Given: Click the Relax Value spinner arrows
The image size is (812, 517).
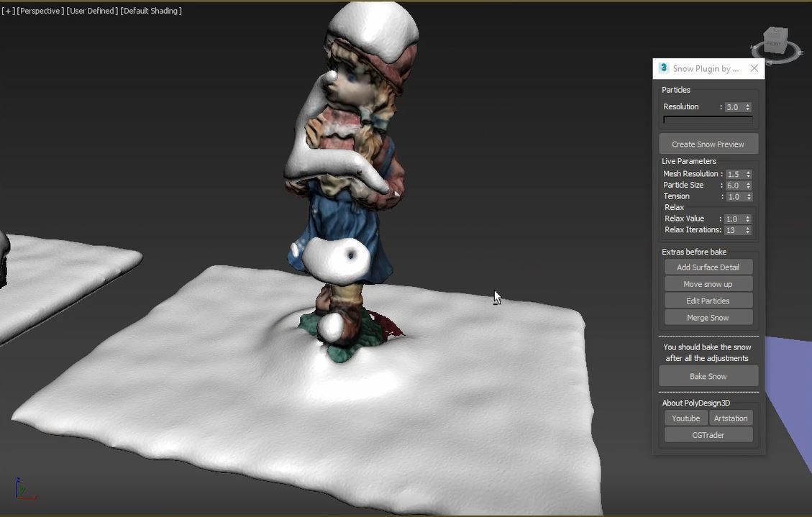Looking at the screenshot, I should [748, 219].
